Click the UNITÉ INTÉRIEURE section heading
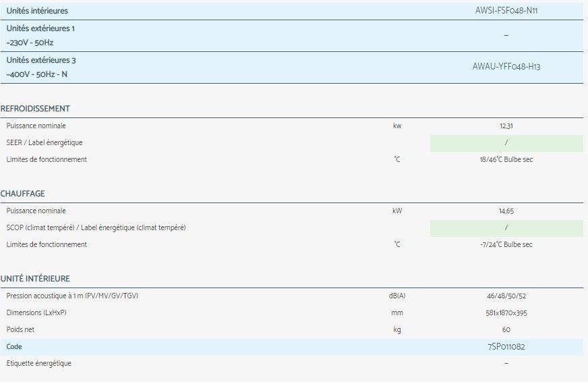 click(x=35, y=279)
